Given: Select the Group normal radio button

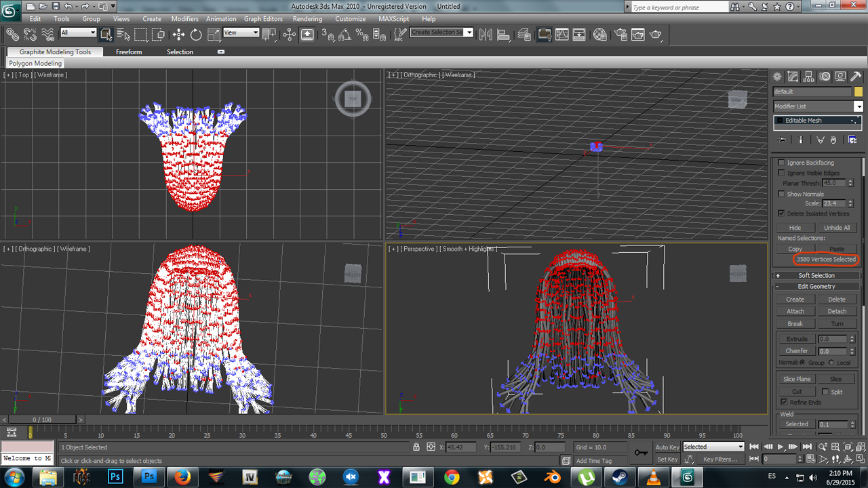Looking at the screenshot, I should pyautogui.click(x=802, y=363).
